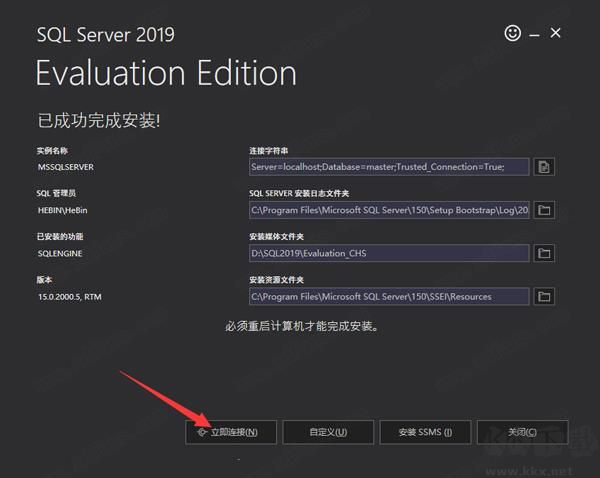Select the connection string text field
This screenshot has height=478, width=600.
click(389, 167)
